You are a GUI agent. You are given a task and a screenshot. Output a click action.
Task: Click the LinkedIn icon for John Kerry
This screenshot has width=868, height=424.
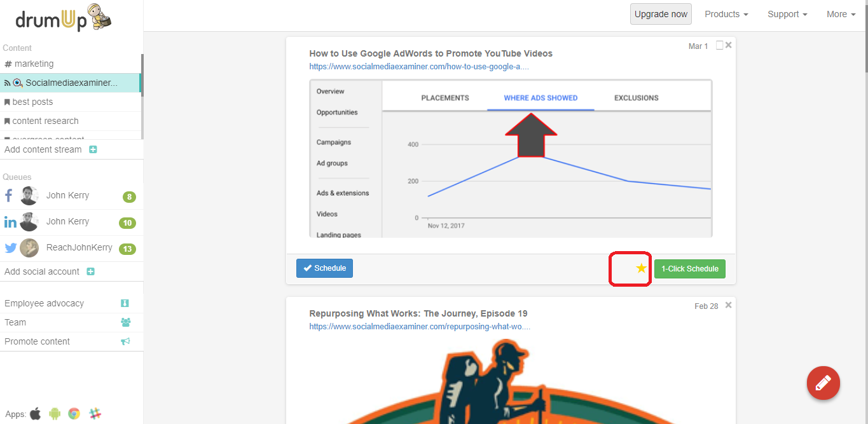(11, 222)
